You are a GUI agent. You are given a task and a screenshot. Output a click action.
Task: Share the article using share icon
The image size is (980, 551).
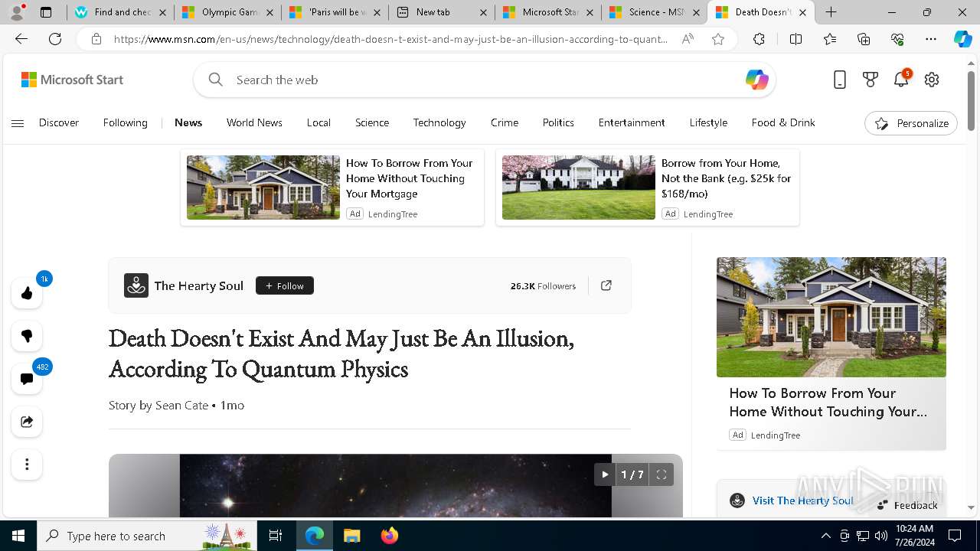(x=27, y=422)
